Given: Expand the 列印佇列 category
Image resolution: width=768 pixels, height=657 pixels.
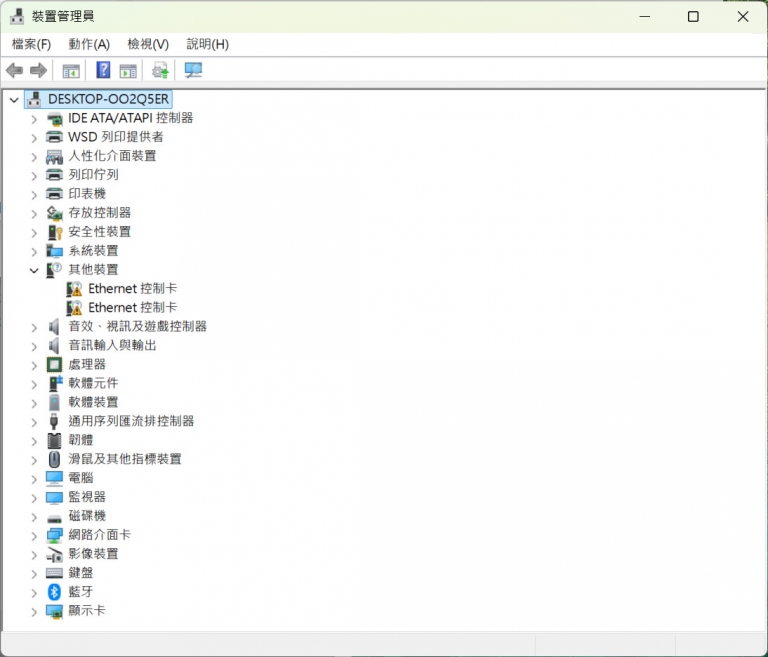Looking at the screenshot, I should coord(34,176).
